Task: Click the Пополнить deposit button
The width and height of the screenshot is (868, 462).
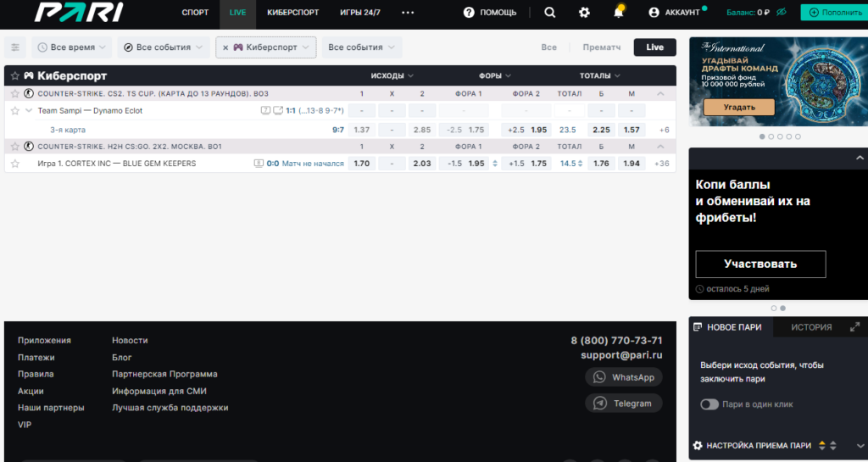Action: (x=834, y=12)
